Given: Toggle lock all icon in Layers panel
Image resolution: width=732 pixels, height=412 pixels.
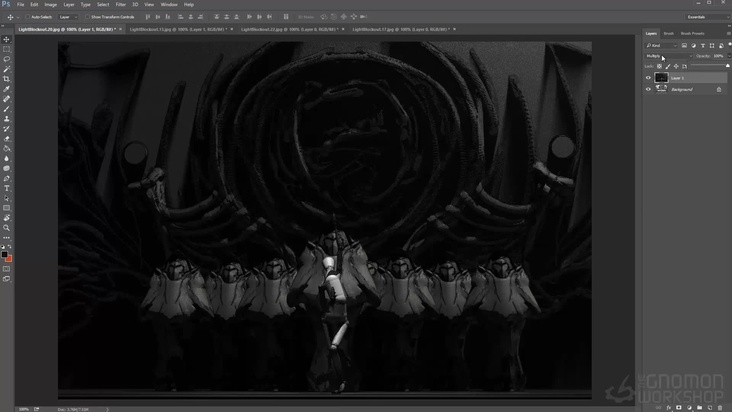Looking at the screenshot, I should click(x=684, y=66).
